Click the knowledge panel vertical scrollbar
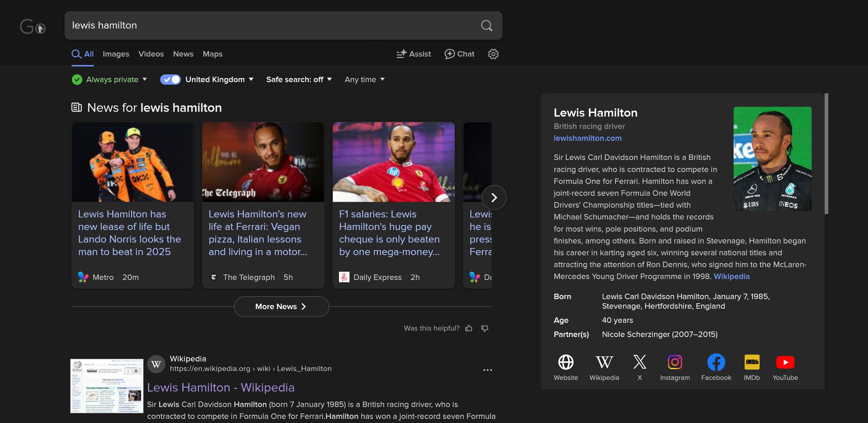This screenshot has width=868, height=423. 826,154
